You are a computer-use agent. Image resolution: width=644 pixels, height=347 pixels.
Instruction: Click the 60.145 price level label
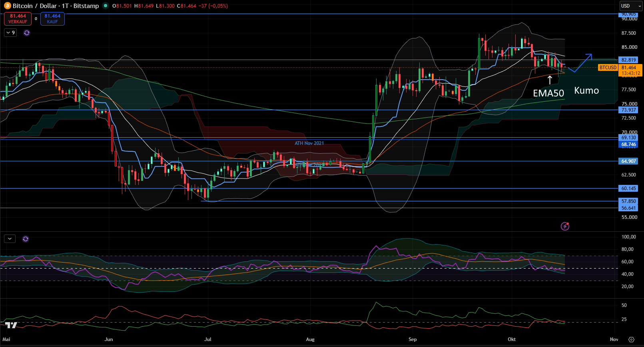[629, 189]
